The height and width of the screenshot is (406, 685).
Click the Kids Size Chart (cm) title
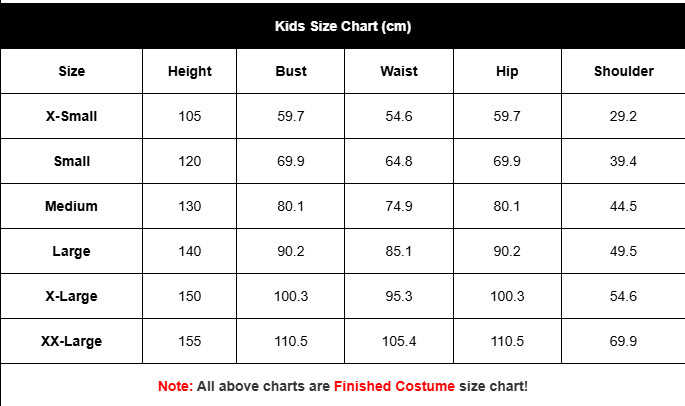point(342,26)
